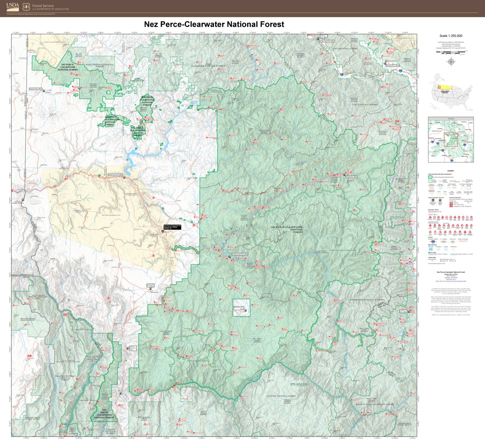Click the 'LEGEND' heading
This screenshot has width=485, height=448.
coord(450,171)
